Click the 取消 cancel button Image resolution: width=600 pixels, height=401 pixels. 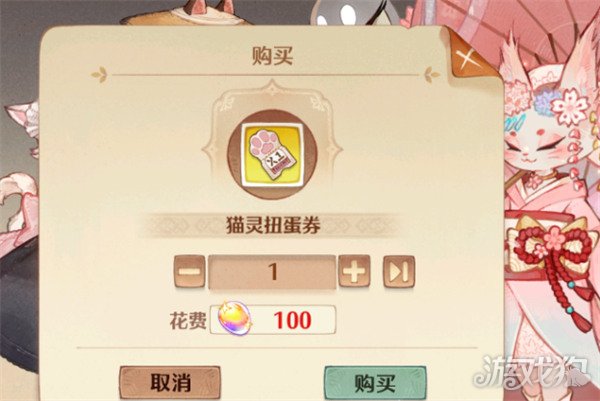170,383
